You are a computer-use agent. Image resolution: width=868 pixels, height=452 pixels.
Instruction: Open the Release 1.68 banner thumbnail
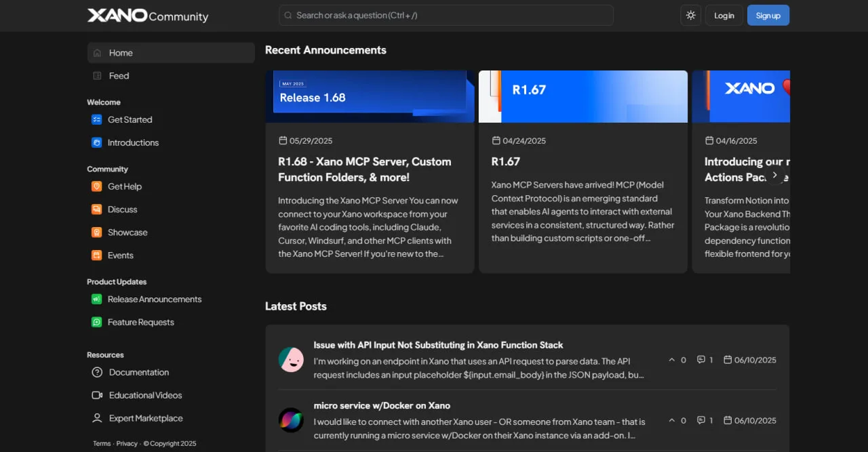point(370,96)
